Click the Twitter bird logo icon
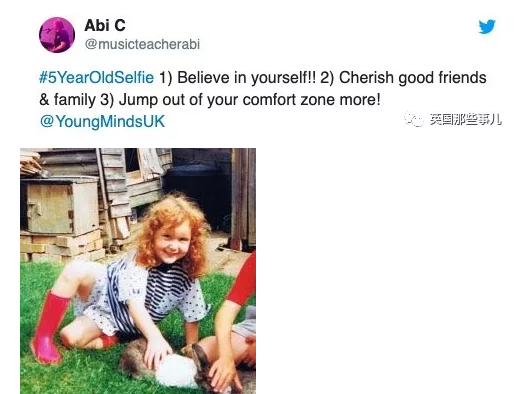Viewport: 532px width, 394px height. (487, 27)
